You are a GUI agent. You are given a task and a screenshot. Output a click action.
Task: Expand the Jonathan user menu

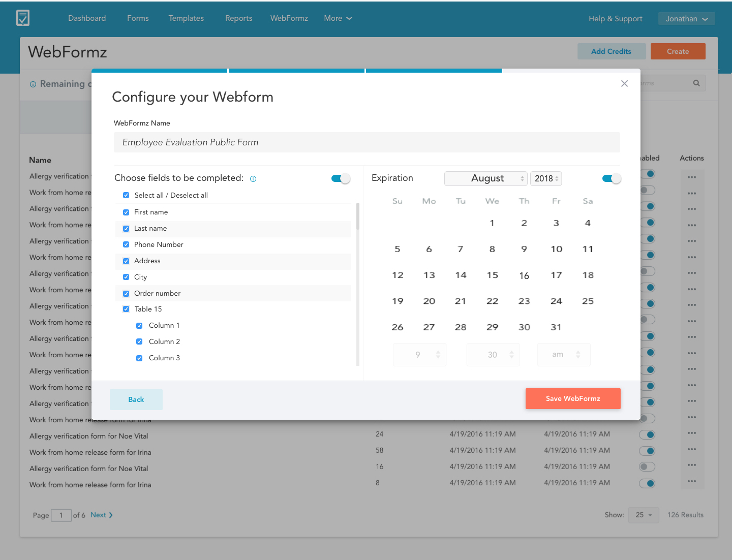point(686,19)
